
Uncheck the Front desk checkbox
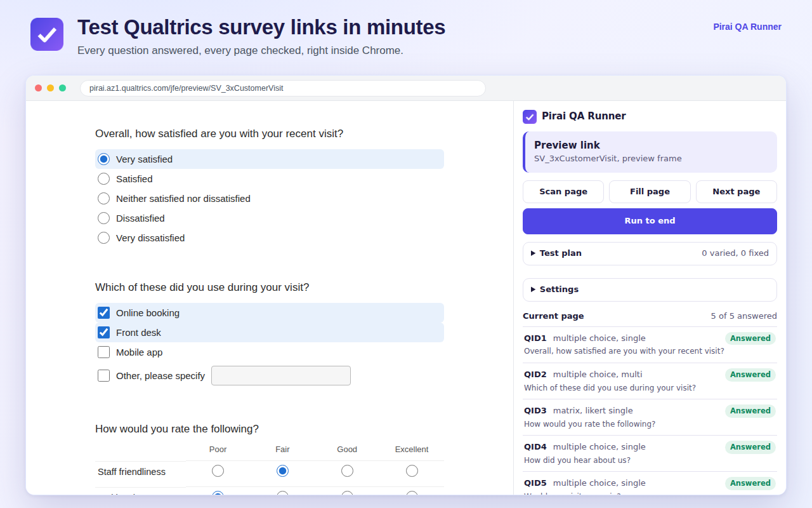pyautogui.click(x=104, y=333)
